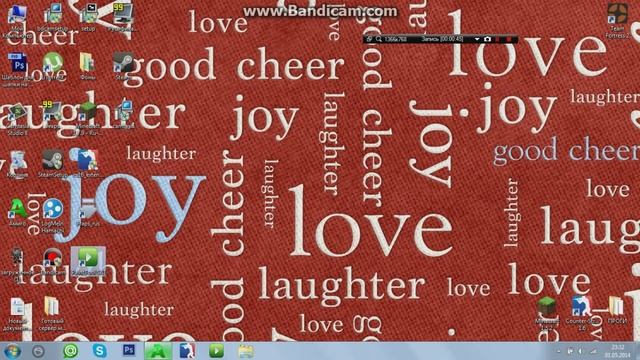Viewport: 640px width, 360px height.
Task: Open the Recycle Bin (Корзина) icon
Action: pos(17,163)
